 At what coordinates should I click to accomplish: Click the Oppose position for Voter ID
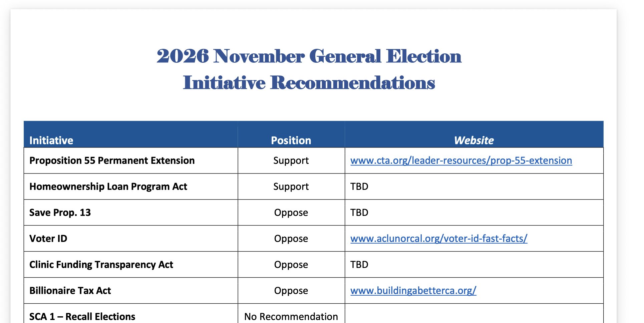coord(291,239)
